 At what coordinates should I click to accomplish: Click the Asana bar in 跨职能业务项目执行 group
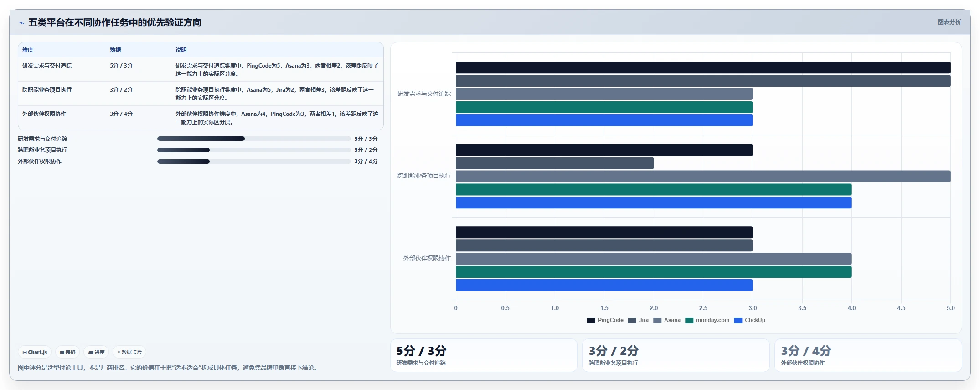click(703, 177)
